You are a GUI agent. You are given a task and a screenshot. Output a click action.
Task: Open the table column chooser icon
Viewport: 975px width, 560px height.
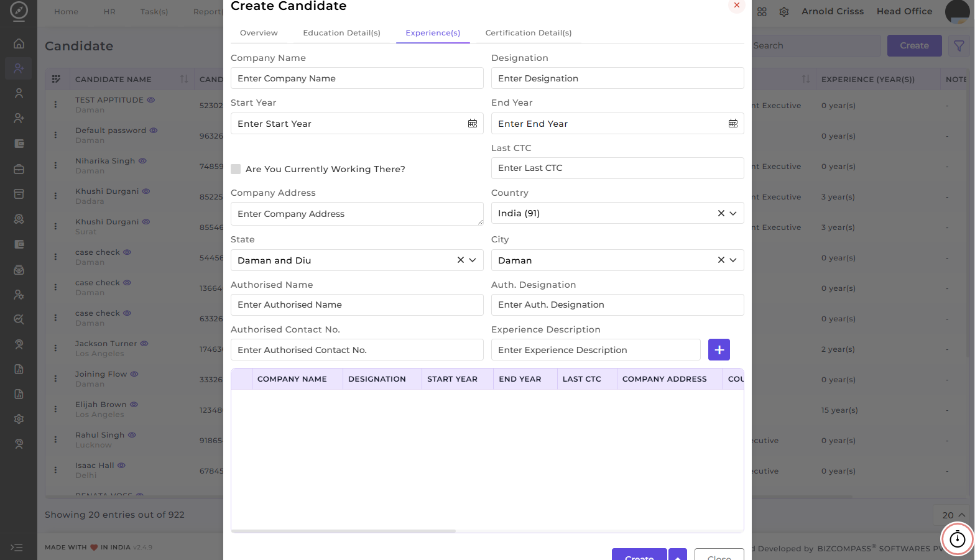(56, 79)
